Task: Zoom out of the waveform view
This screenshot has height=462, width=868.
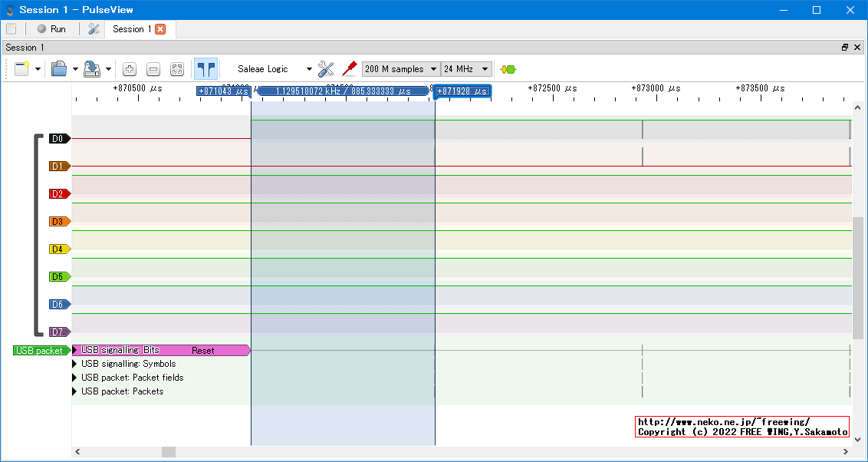Action: 153,69
